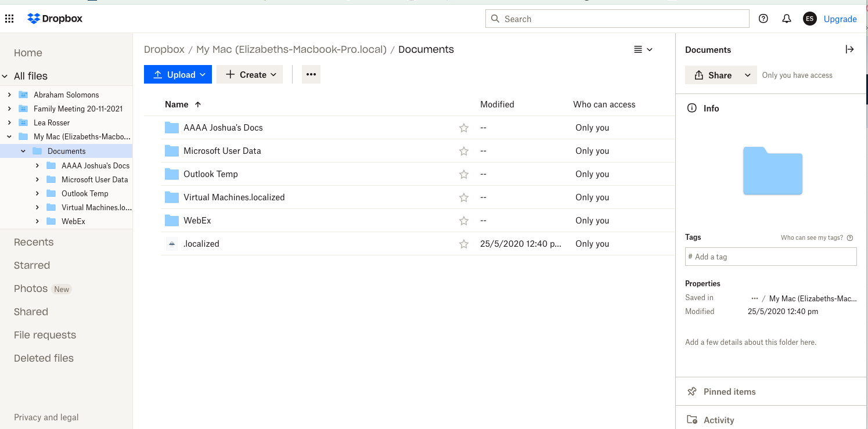Expand Family Meeting 20-11-2021 tree node
This screenshot has width=868, height=429.
click(x=9, y=109)
